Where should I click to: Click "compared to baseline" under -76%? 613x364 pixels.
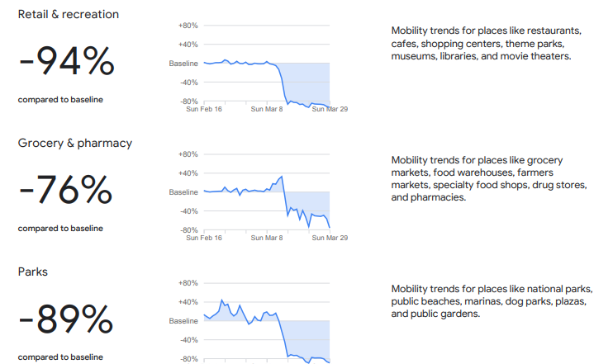click(60, 229)
